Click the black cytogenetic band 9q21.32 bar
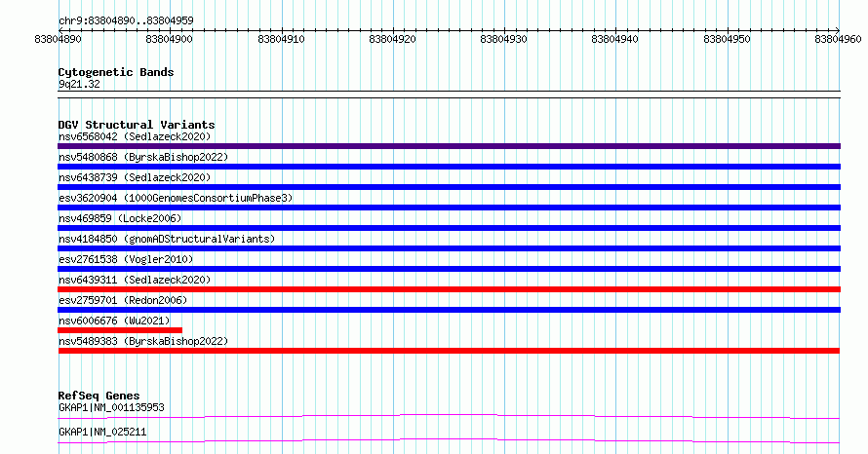 tap(449, 95)
